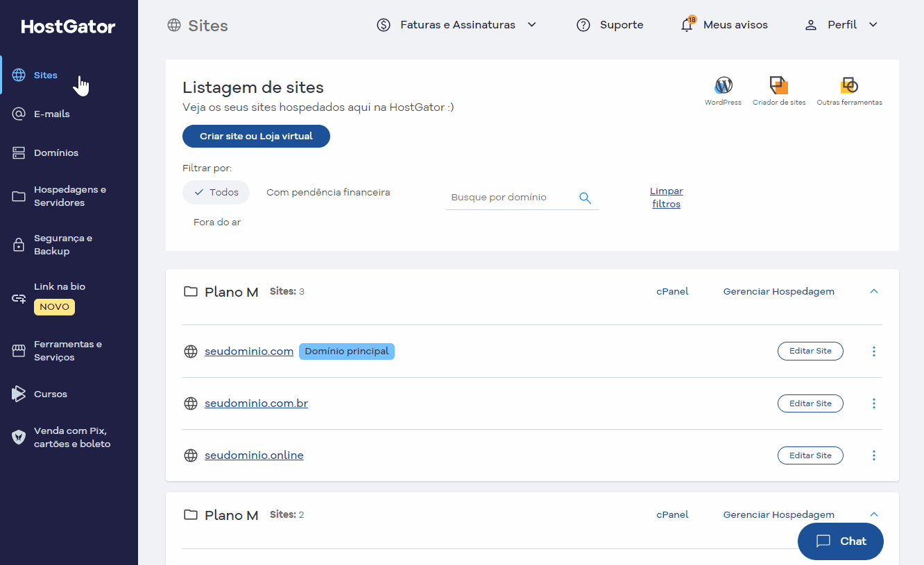Click Gerenciar Hospedagem for first Plano M
This screenshot has width=924, height=565.
[x=778, y=292]
